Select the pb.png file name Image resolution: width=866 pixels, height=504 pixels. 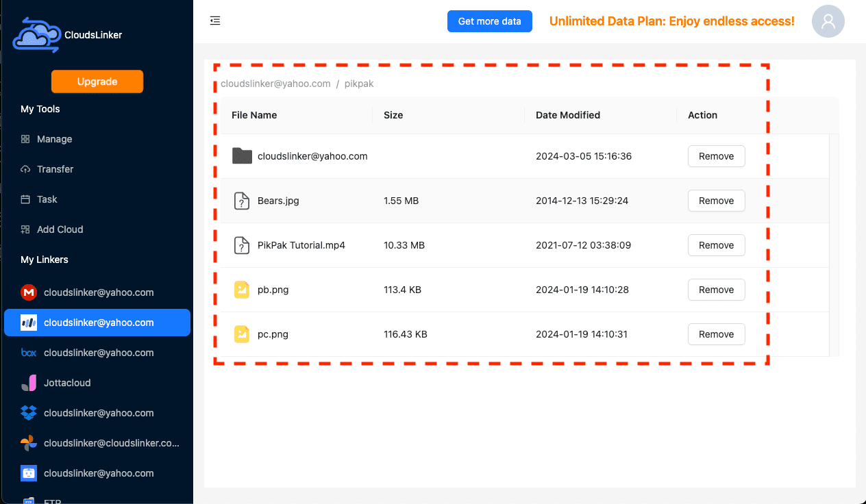(273, 290)
